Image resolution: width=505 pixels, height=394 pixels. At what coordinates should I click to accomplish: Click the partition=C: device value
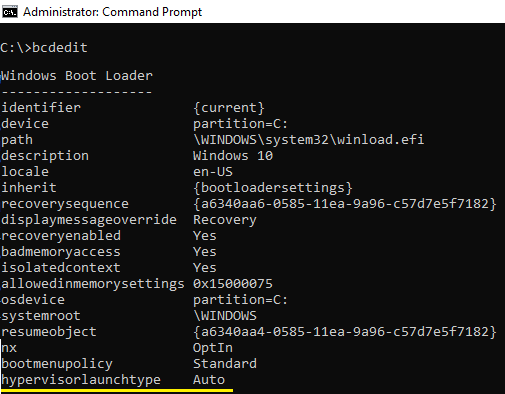tap(240, 124)
